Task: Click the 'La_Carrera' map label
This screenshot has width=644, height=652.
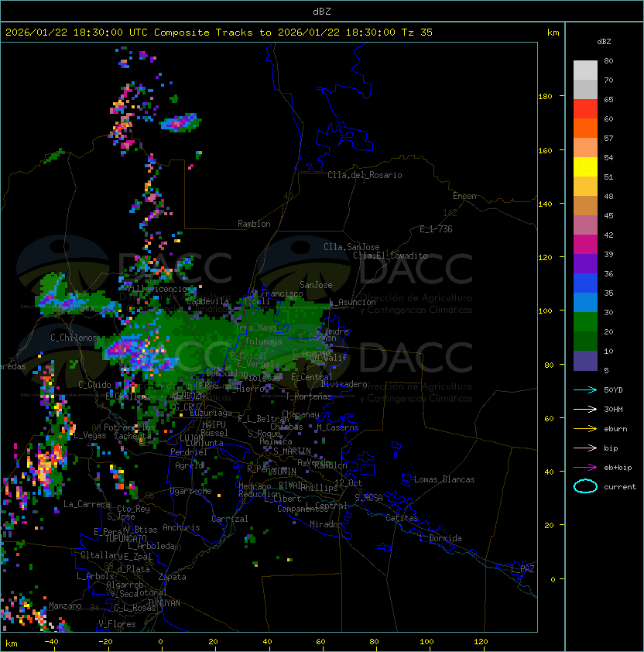Action: (x=87, y=504)
